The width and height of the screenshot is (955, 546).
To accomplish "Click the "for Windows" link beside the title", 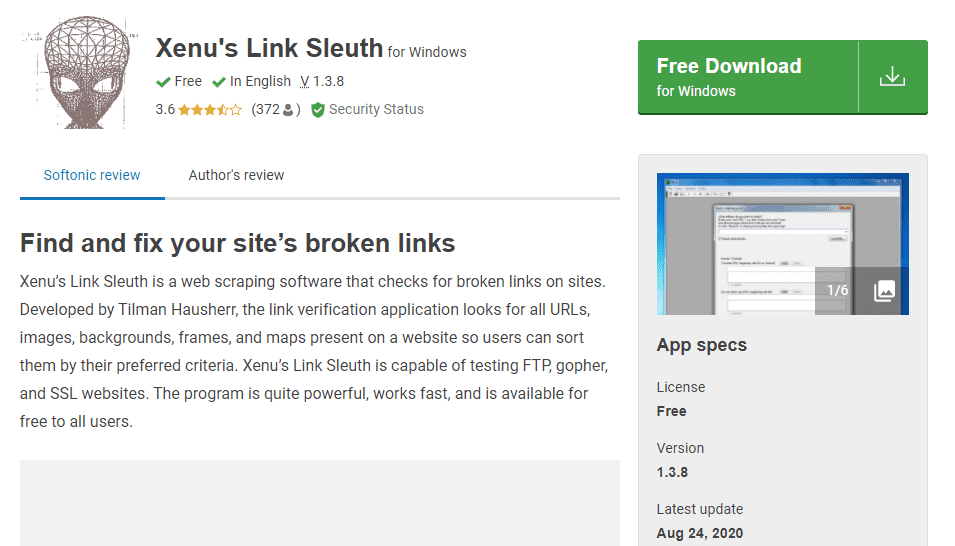I will point(427,52).
